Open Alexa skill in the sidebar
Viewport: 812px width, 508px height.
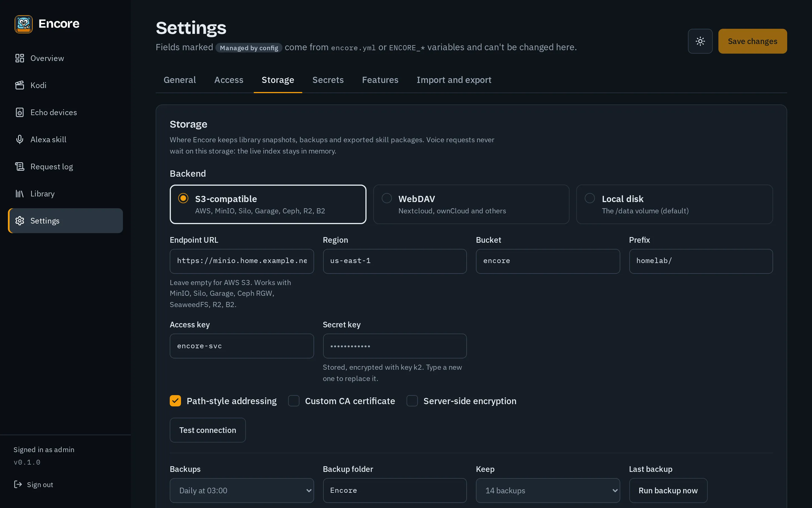click(x=65, y=139)
